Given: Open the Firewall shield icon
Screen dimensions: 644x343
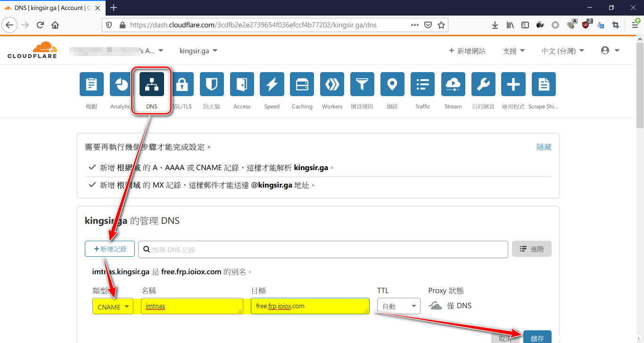Looking at the screenshot, I should [212, 84].
